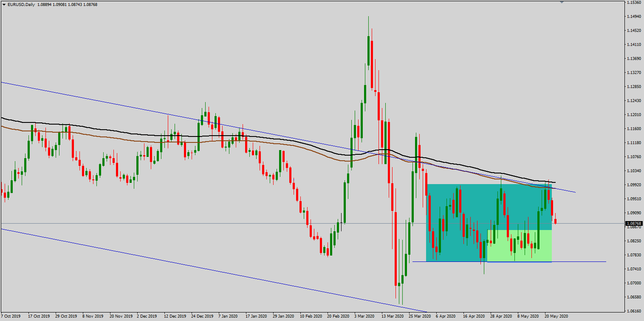The image size is (644, 321).
Task: Click price axis label 1.10340
Action: (634, 171)
